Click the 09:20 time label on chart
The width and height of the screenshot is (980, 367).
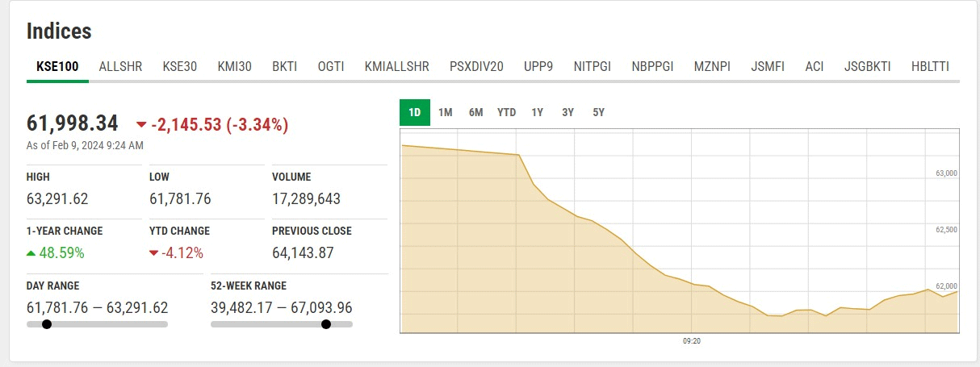point(691,341)
